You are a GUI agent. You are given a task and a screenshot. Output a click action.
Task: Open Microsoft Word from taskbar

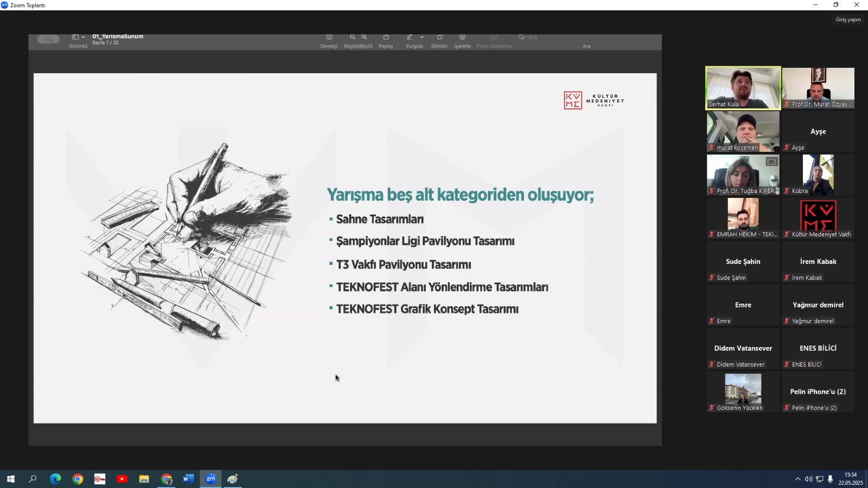click(x=188, y=479)
